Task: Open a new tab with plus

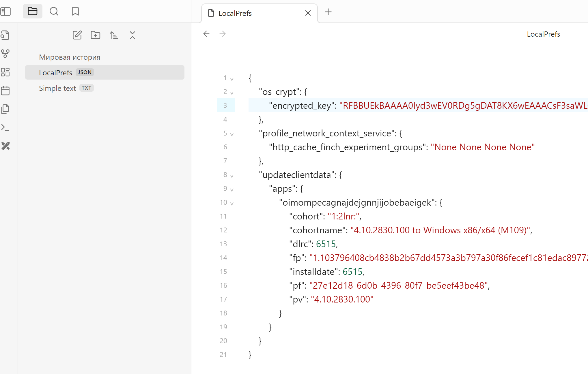Action: pyautogui.click(x=328, y=12)
